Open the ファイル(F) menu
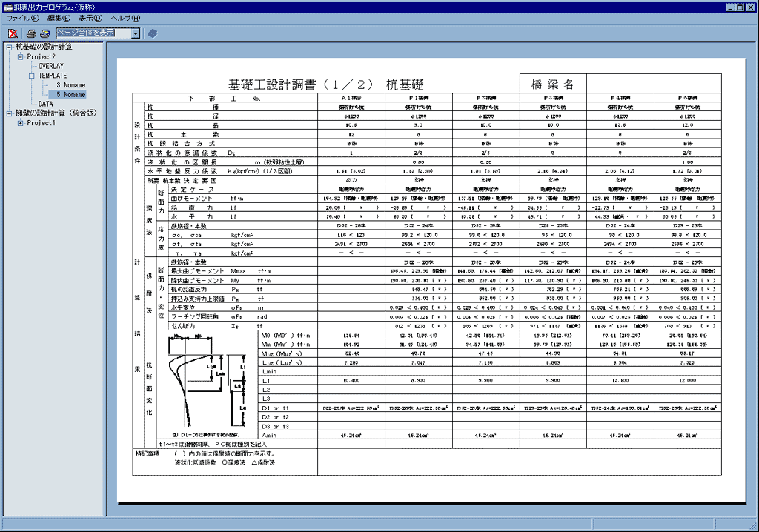759x532 pixels. click(23, 18)
